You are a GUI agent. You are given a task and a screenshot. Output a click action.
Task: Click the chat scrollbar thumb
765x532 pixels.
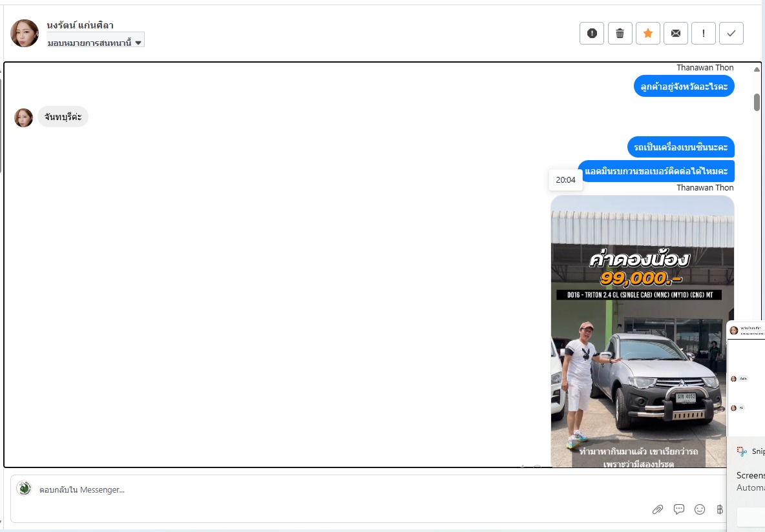(x=757, y=102)
